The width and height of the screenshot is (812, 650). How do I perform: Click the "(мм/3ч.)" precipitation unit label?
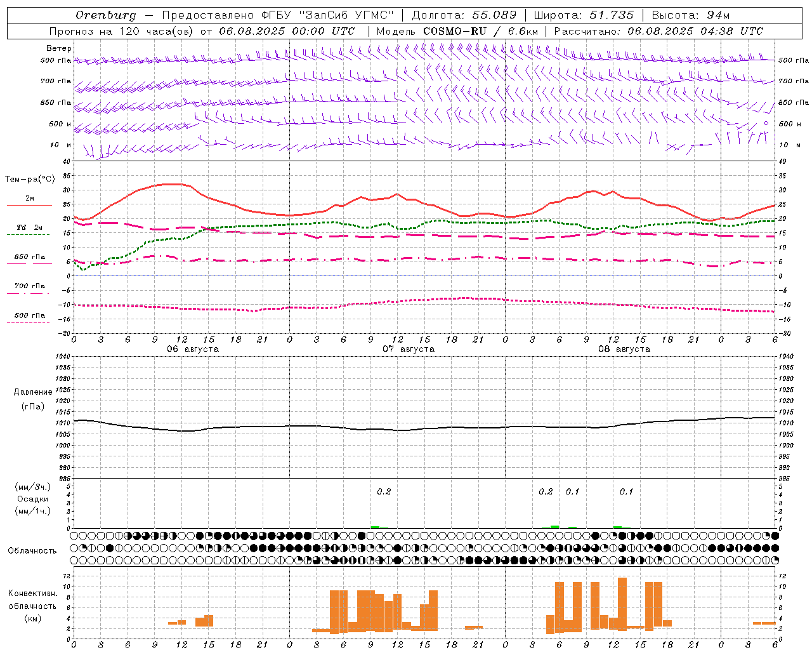[33, 487]
